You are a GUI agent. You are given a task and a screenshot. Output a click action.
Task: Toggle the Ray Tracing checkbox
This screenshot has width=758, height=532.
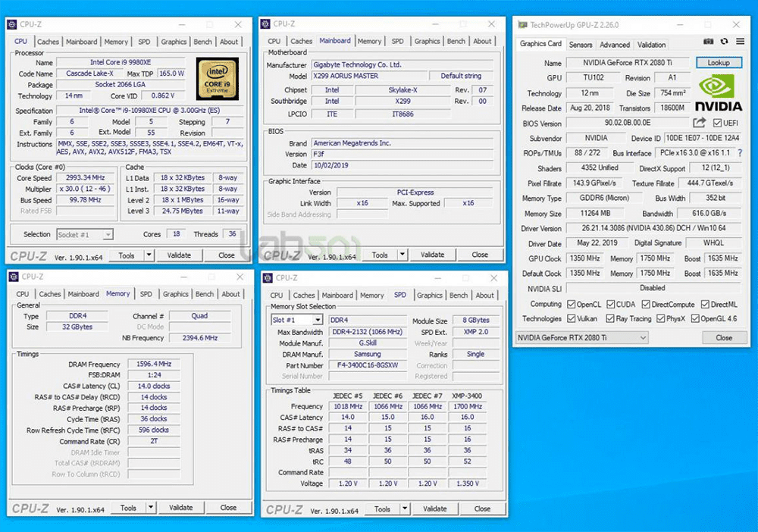(x=610, y=318)
